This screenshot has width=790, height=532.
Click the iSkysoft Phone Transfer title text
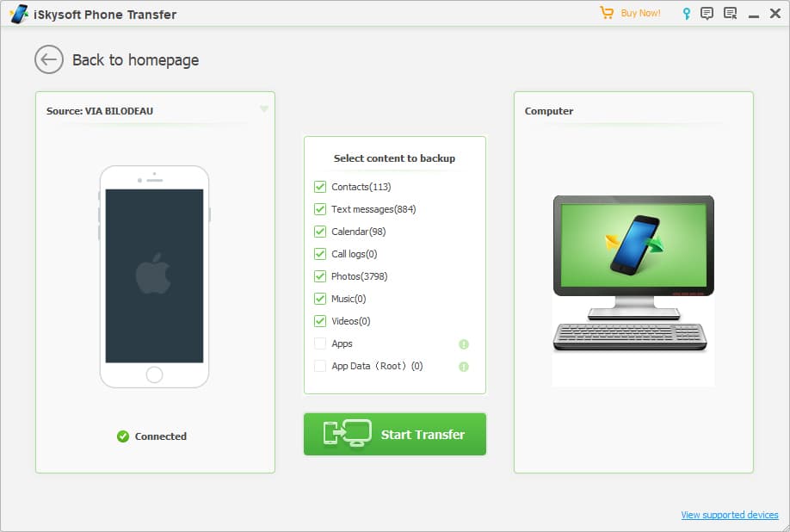[x=105, y=15]
